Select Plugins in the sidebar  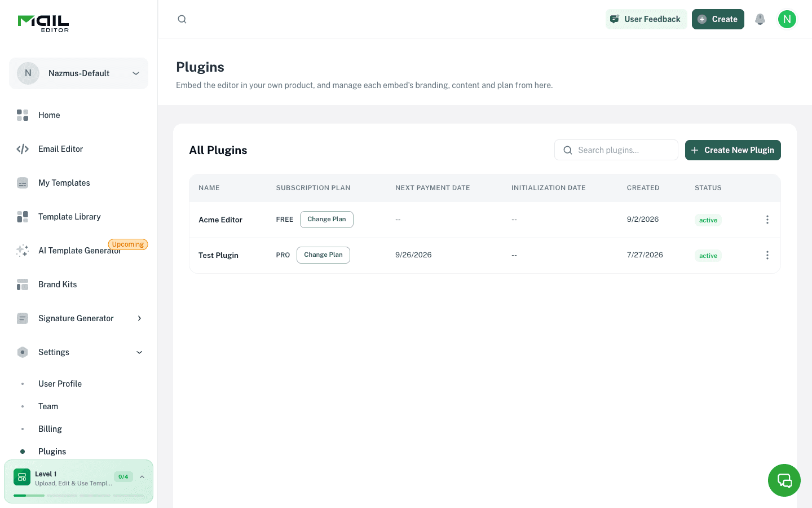click(x=52, y=452)
